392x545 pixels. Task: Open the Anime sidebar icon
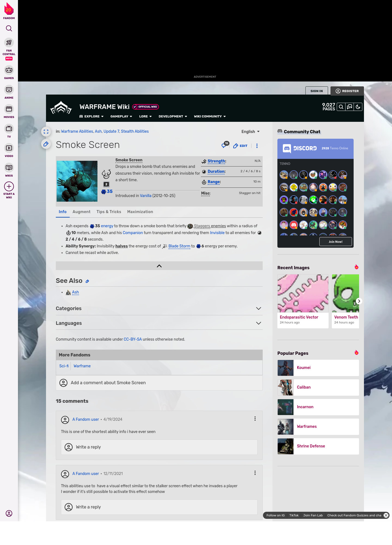point(9,90)
